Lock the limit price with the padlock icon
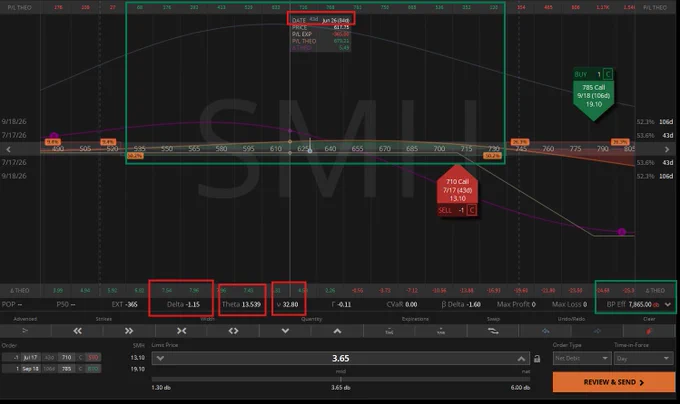The height and width of the screenshot is (404, 680). [x=537, y=358]
